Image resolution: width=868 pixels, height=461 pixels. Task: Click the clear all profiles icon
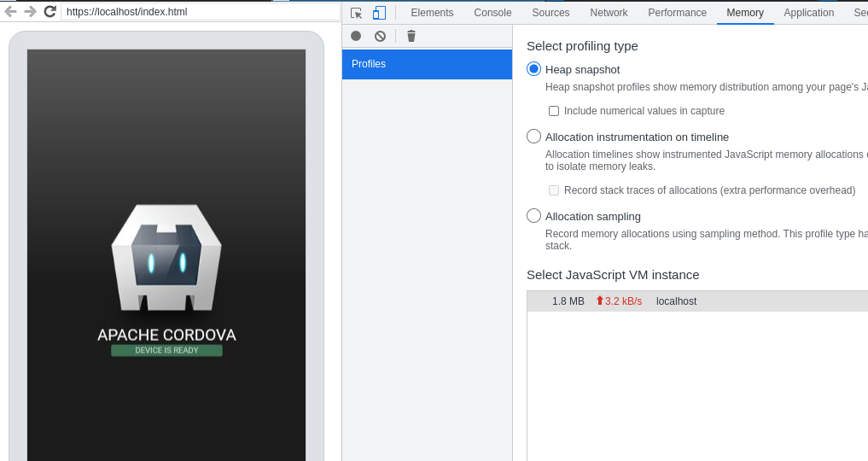pos(380,36)
